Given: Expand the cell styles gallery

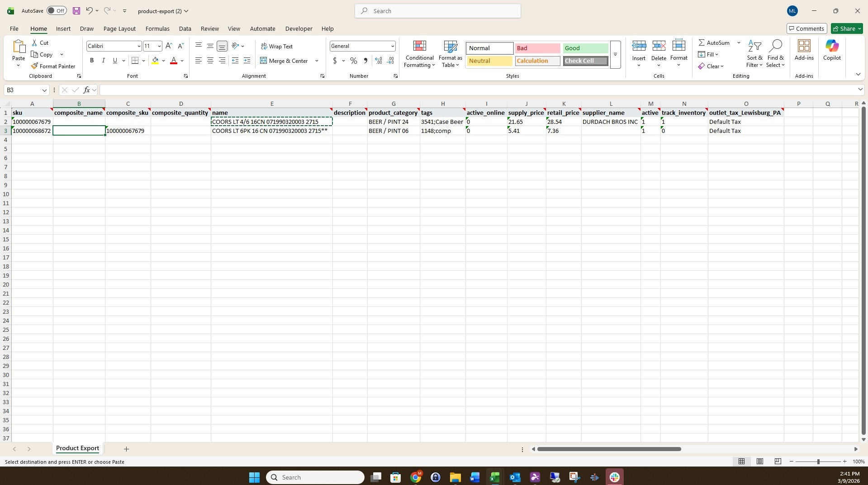Looking at the screenshot, I should click(615, 55).
